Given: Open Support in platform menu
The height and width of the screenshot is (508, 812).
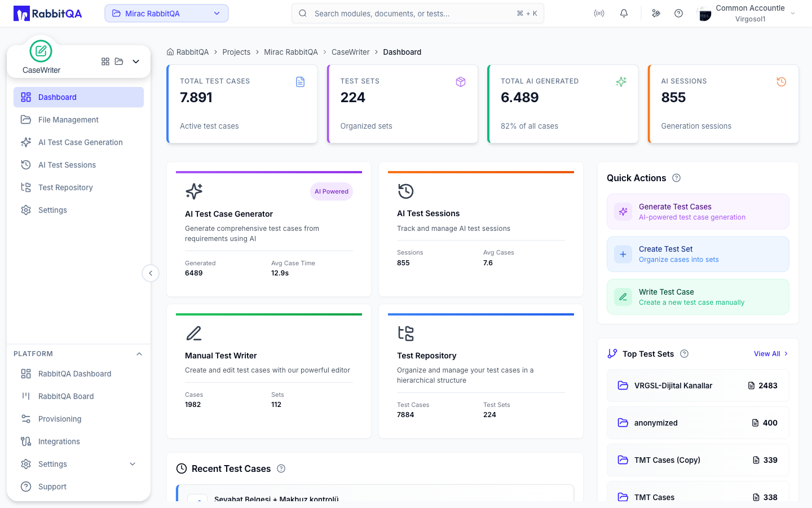Looking at the screenshot, I should (x=78, y=487).
